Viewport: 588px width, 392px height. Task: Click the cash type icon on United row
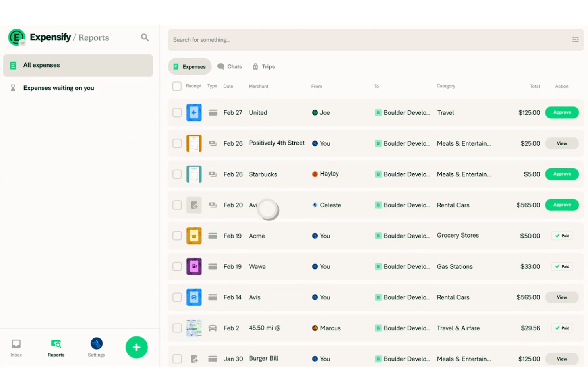tap(213, 112)
